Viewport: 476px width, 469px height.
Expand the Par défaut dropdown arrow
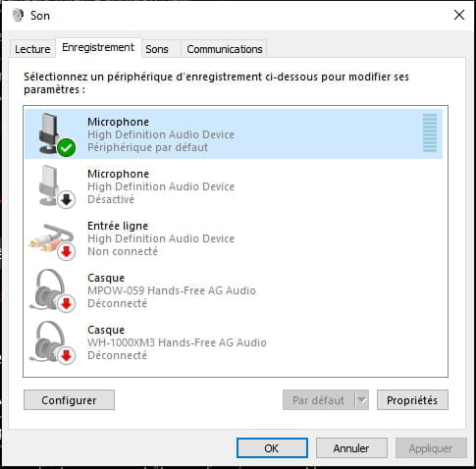tap(362, 399)
